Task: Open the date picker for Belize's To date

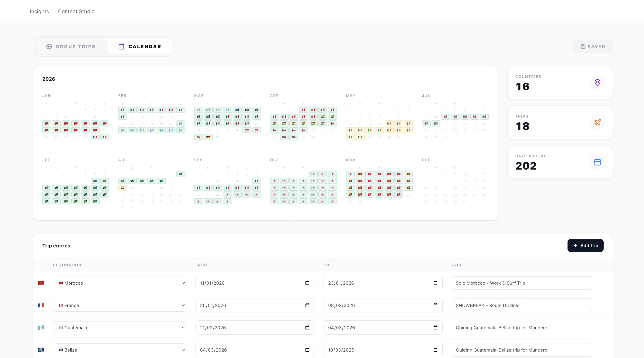Action: pos(436,350)
